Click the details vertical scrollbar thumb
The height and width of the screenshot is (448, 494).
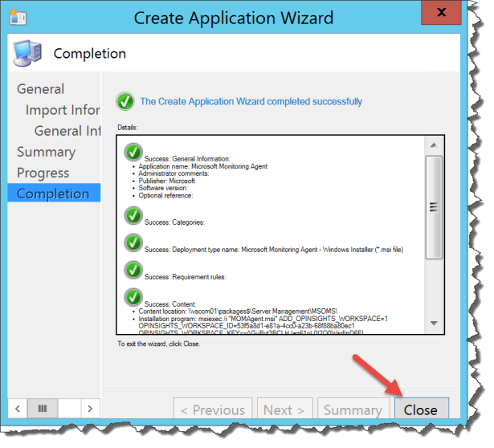click(x=434, y=207)
